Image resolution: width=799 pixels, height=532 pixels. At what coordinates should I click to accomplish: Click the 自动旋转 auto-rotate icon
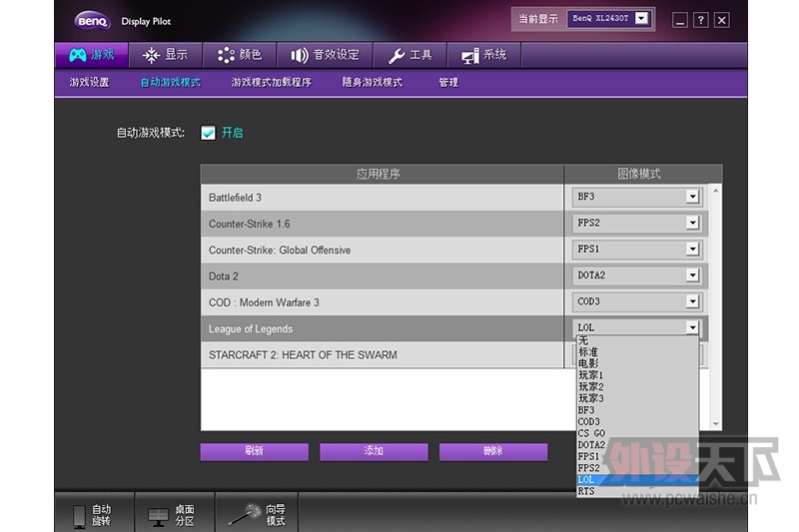[x=80, y=515]
